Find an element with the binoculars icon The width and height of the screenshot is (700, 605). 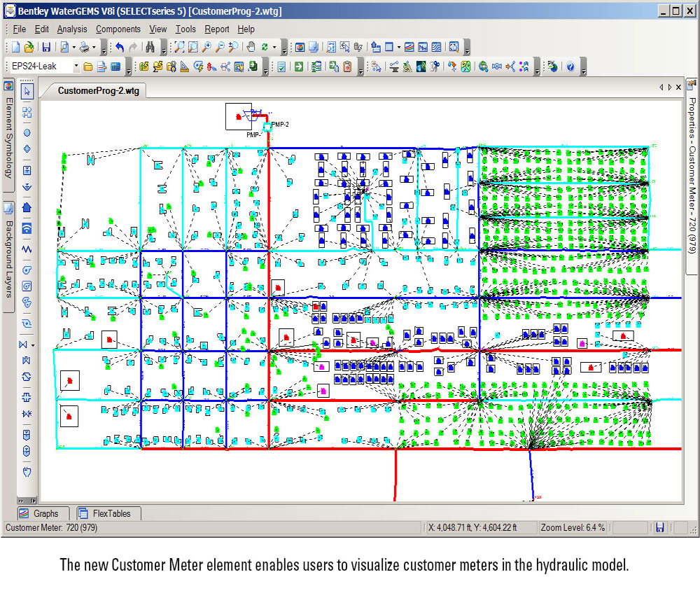[x=150, y=47]
